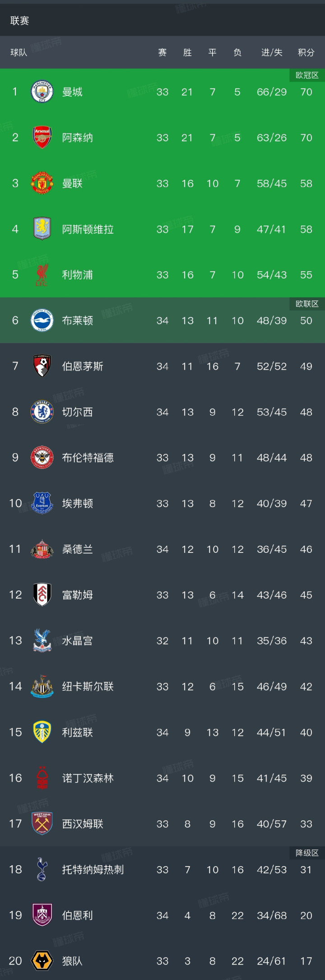
Task: Tap the Manchester United club badge
Action: [x=42, y=183]
